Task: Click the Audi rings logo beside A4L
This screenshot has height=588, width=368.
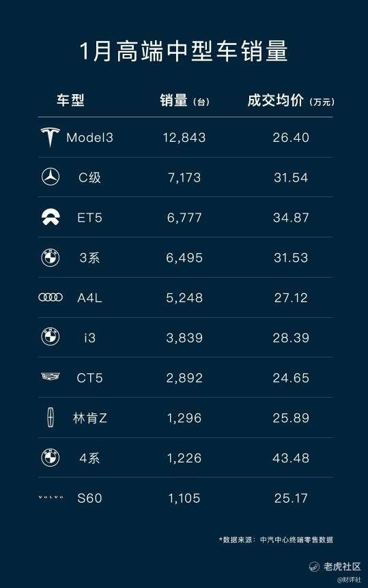Action: tap(51, 297)
